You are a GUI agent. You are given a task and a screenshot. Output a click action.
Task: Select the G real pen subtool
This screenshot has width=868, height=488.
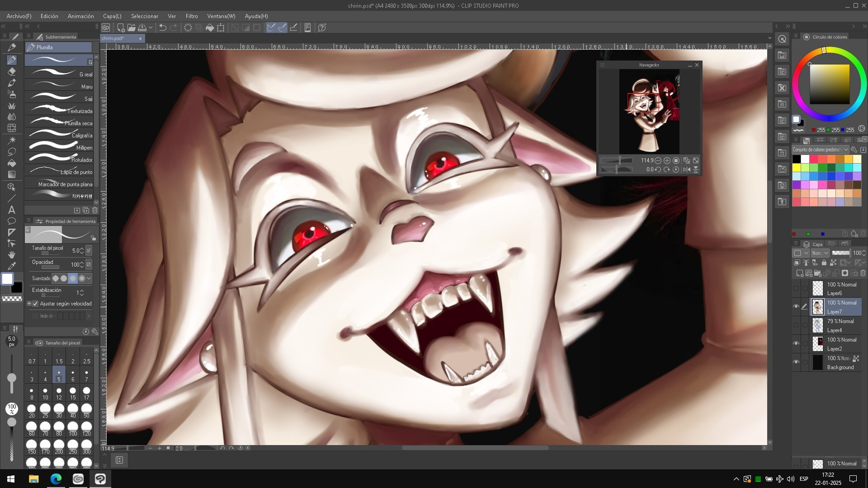click(x=59, y=73)
